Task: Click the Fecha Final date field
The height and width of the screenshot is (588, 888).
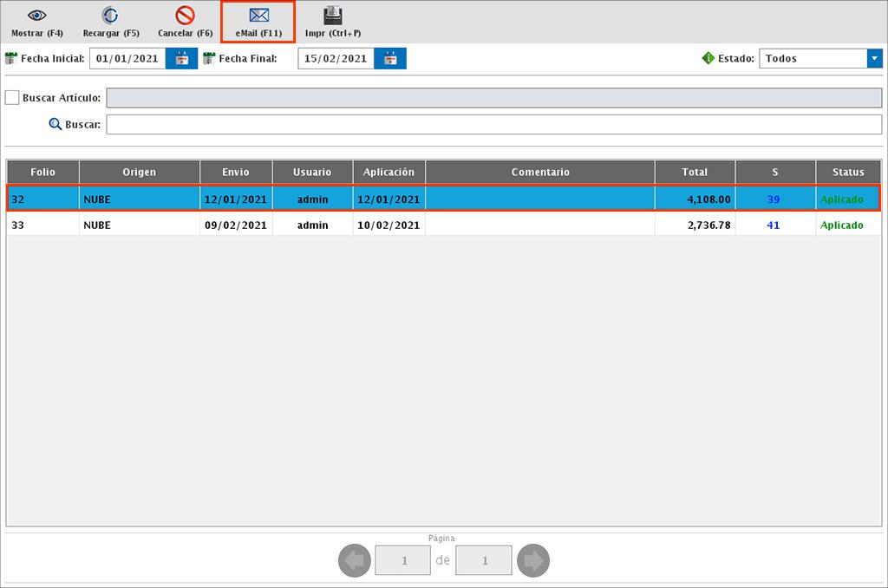Action: tap(336, 59)
